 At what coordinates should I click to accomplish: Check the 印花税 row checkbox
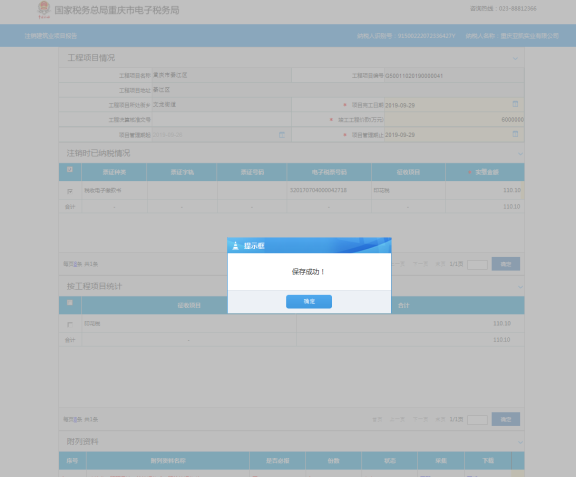point(70,324)
